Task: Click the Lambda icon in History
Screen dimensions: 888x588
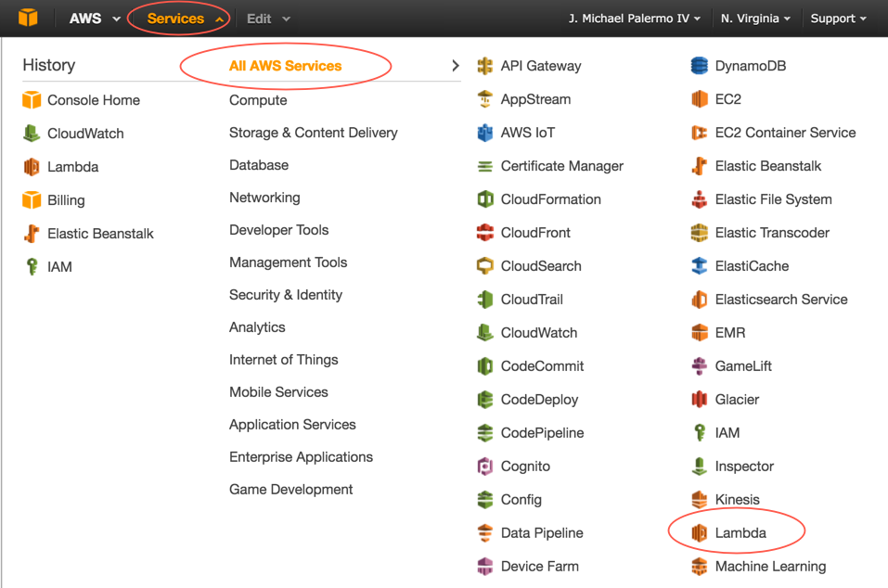Action: pos(32,167)
